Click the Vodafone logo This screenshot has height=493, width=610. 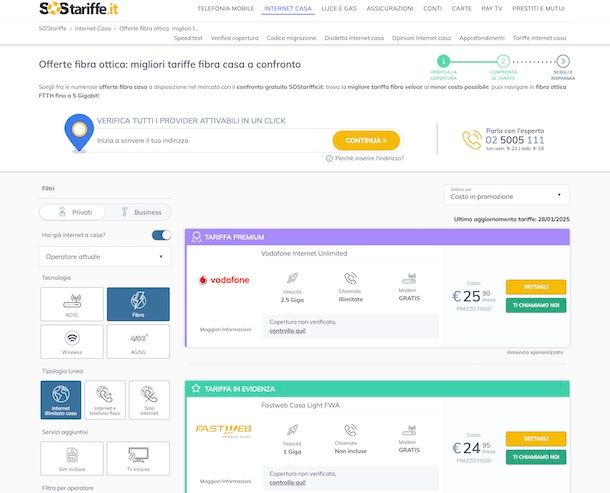pyautogui.click(x=224, y=280)
